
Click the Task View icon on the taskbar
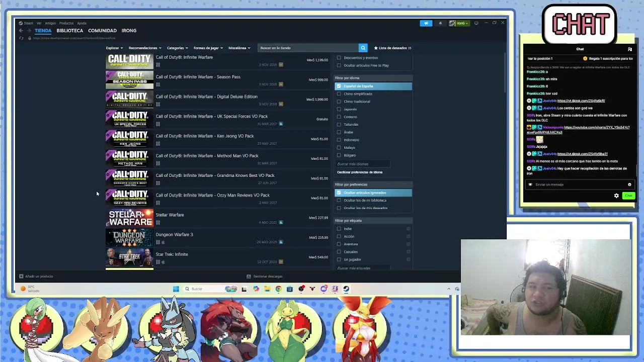[244, 289]
